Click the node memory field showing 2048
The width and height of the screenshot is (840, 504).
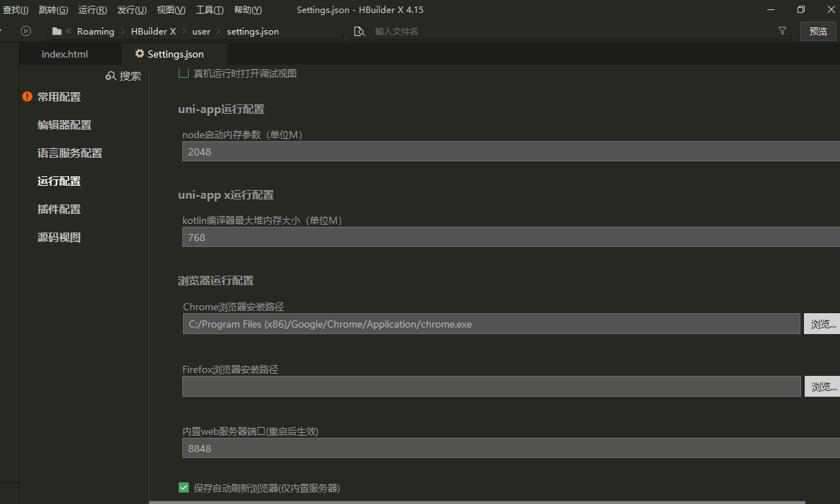tap(511, 152)
